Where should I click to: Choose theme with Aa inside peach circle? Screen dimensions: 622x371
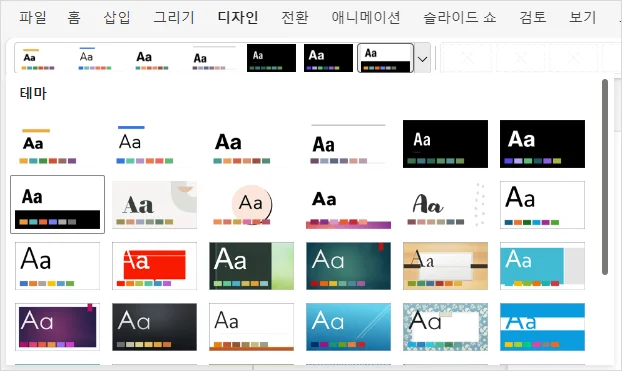tap(251, 205)
